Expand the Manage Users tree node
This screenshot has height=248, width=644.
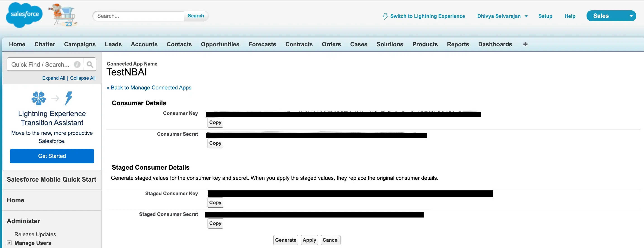coord(9,243)
